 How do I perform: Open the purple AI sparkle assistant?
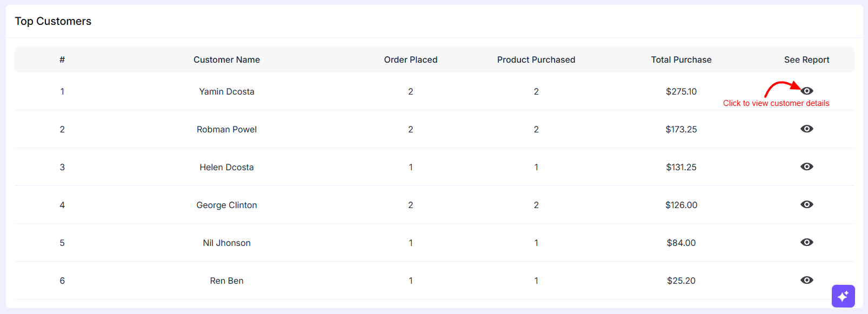point(843,296)
